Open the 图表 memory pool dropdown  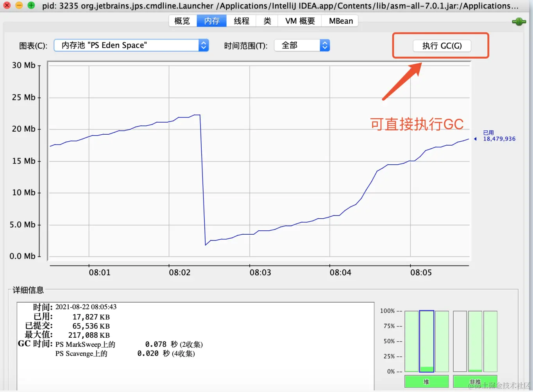[131, 45]
